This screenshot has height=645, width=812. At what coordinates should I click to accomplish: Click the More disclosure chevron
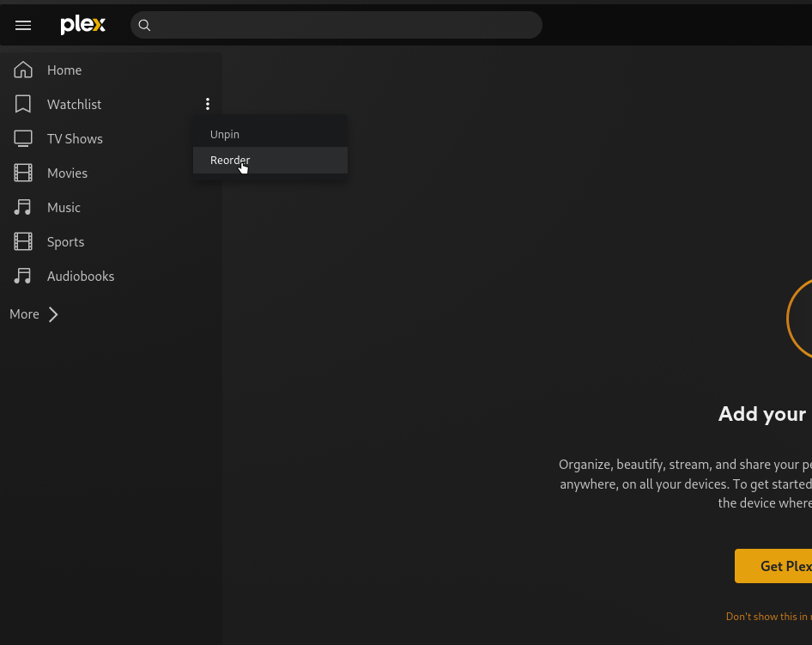click(53, 314)
